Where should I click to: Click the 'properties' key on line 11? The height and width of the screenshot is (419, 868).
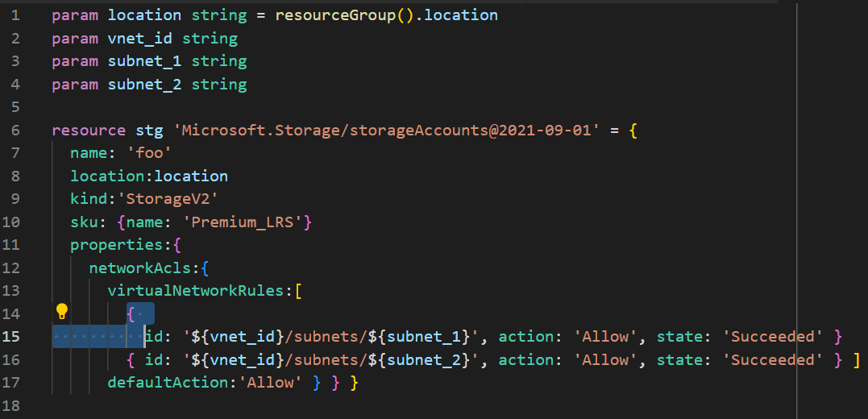pyautogui.click(x=117, y=245)
